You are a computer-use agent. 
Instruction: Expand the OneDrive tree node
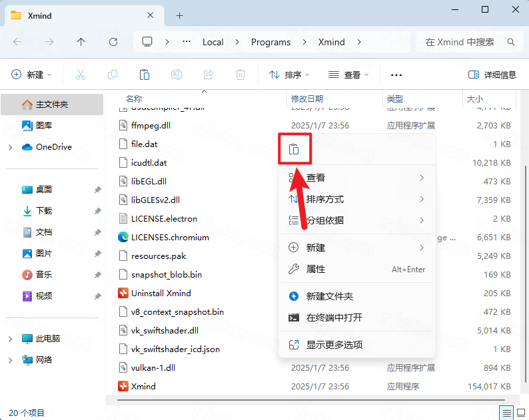coord(10,147)
